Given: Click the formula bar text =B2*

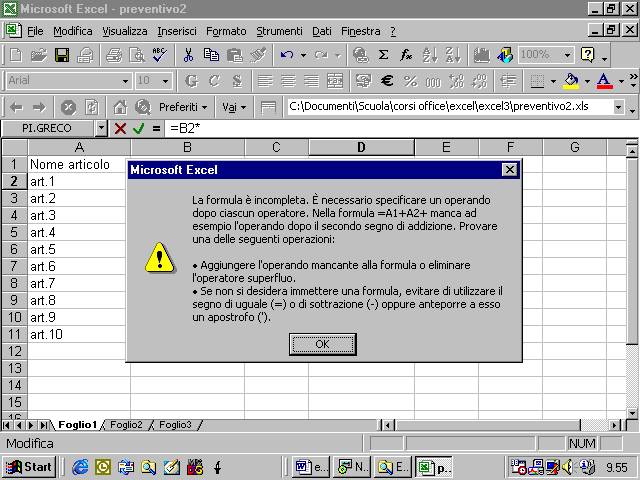Looking at the screenshot, I should tap(185, 129).
